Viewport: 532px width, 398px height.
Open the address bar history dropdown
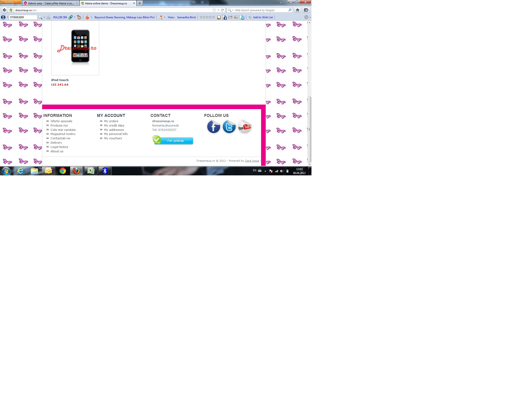point(218,10)
